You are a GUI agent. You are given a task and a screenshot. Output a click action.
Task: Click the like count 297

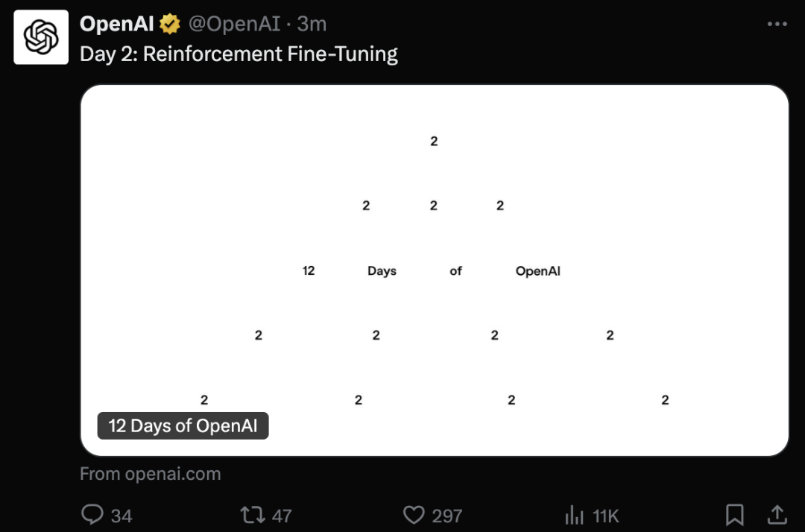[x=447, y=515]
